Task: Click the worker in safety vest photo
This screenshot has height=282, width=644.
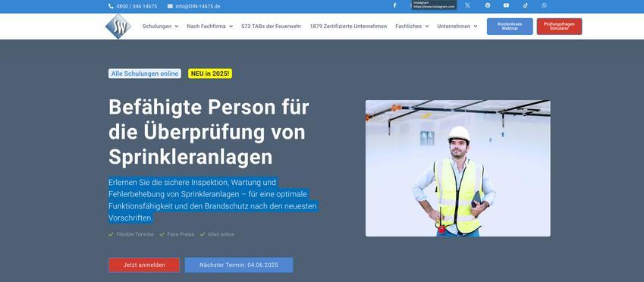Action: coord(458,168)
